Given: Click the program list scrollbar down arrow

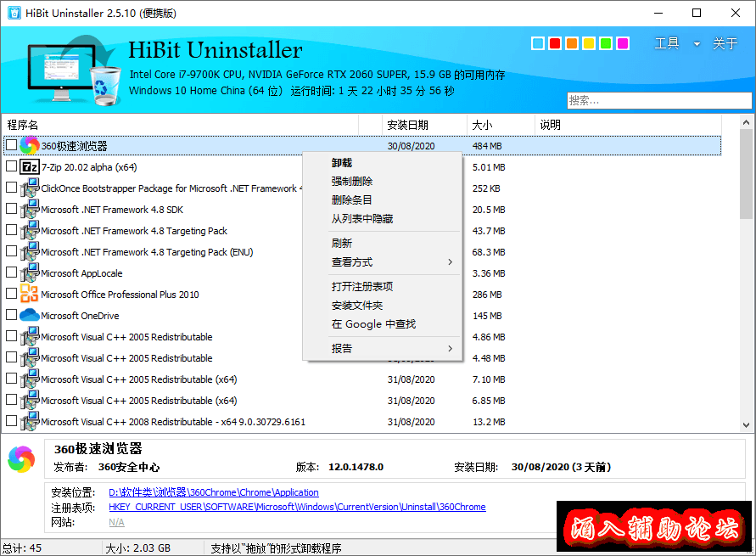Looking at the screenshot, I should click(x=747, y=424).
